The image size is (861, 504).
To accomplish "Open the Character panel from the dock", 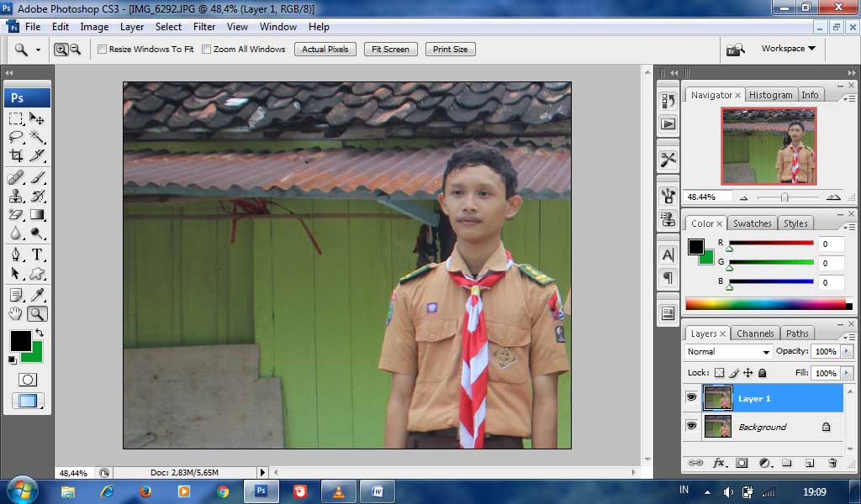I will pyautogui.click(x=668, y=255).
